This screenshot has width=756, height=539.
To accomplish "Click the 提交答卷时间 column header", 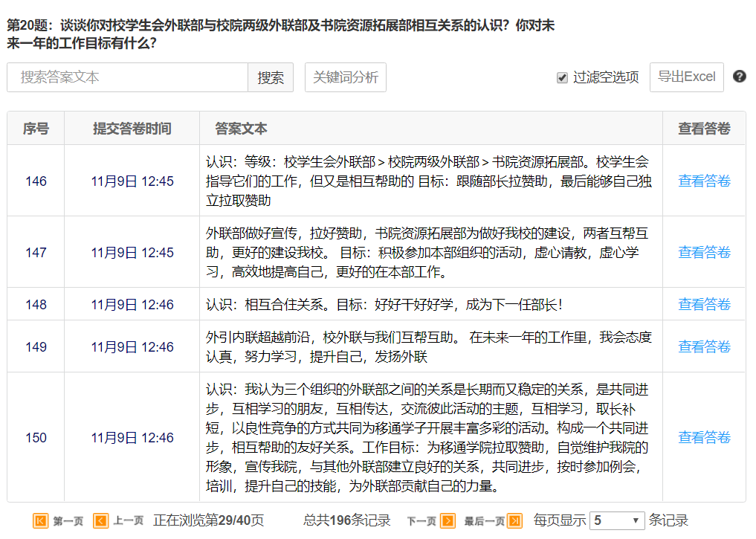I will point(132,129).
